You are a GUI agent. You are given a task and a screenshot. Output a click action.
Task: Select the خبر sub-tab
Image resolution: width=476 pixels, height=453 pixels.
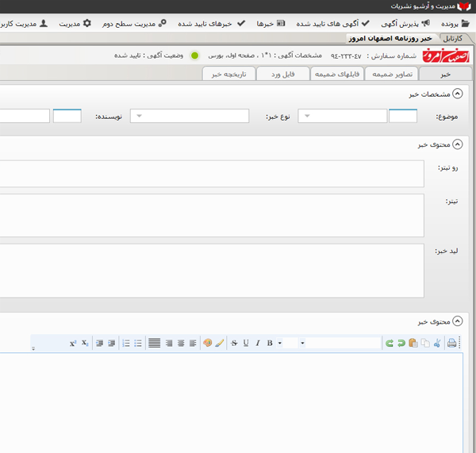coord(445,74)
